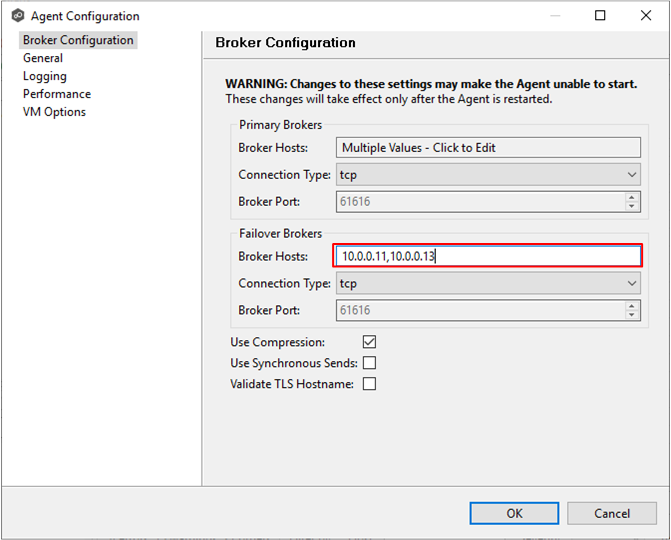Confirm changes with the OK button
The image size is (671, 540).
click(x=514, y=513)
